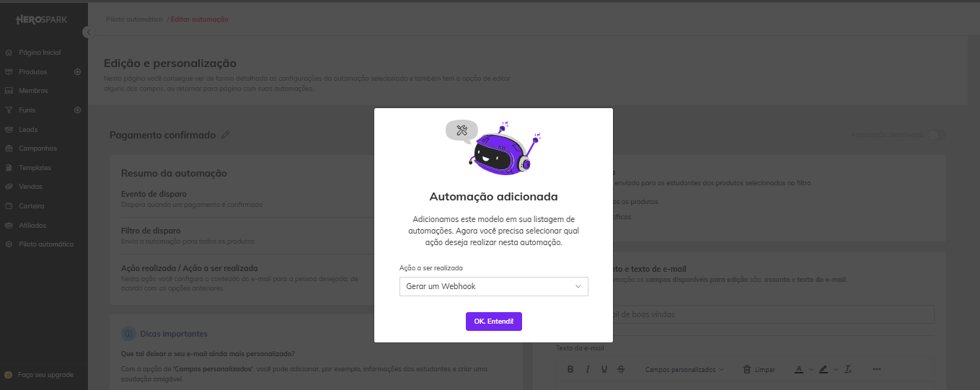Go to Membros section
This screenshot has width=980, height=390.
pyautogui.click(x=33, y=91)
